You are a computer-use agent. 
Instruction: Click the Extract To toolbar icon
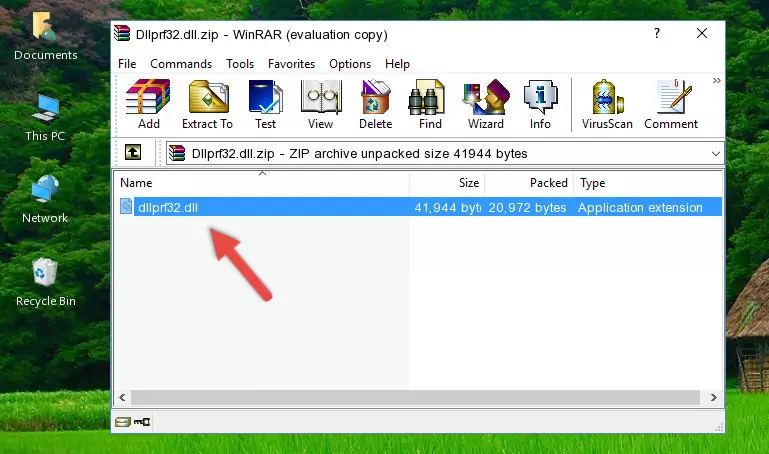(x=207, y=104)
